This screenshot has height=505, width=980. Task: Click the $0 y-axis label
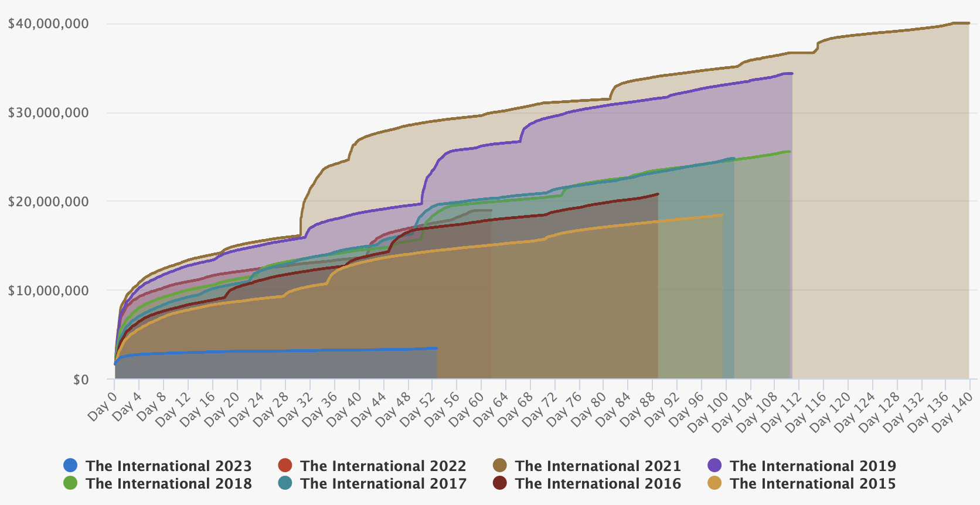81,380
